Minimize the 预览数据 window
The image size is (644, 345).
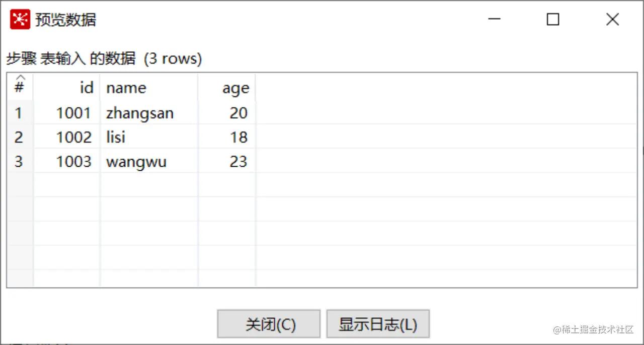click(494, 20)
